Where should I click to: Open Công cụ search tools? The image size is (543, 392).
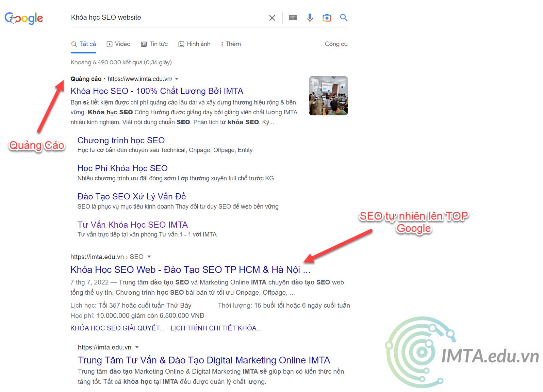click(336, 44)
